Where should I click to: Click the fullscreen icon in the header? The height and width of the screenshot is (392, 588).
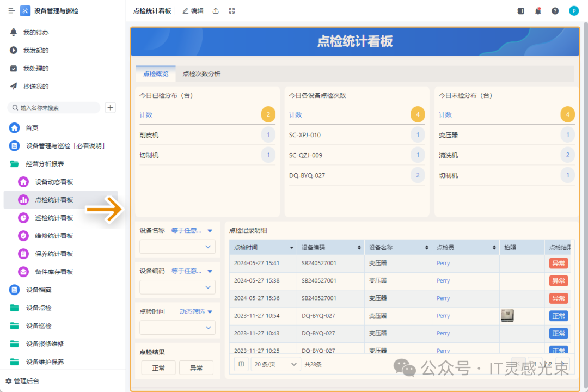point(232,11)
